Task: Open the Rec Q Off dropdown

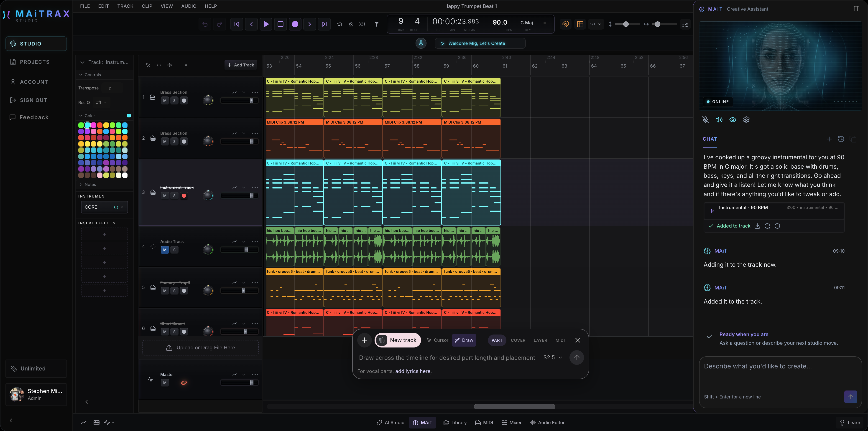Action: (101, 102)
